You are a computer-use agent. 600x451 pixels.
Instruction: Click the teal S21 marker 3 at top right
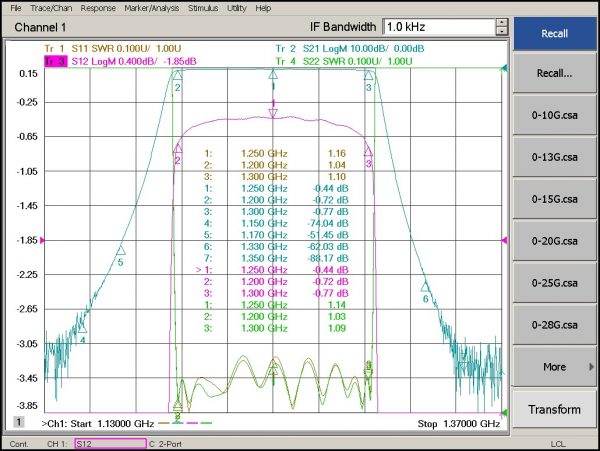[x=368, y=75]
